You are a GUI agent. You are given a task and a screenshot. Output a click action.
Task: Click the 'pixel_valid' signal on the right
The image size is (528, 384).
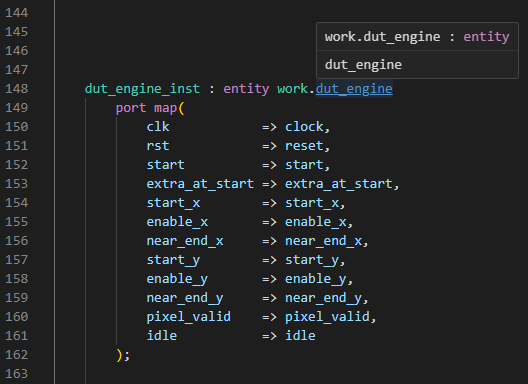327,317
